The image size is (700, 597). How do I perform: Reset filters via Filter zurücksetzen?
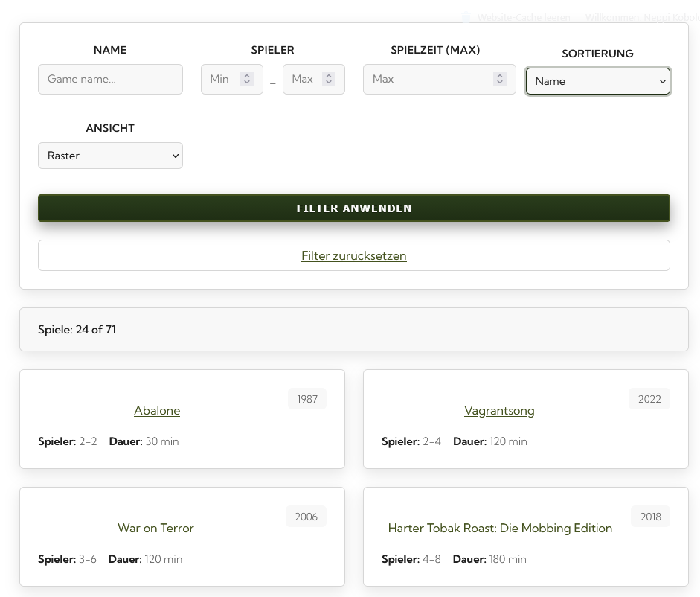pos(353,255)
